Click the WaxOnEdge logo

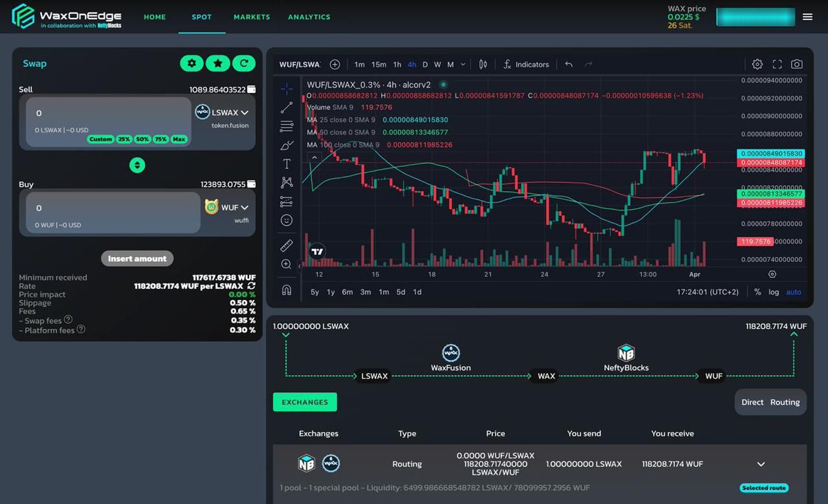click(66, 17)
